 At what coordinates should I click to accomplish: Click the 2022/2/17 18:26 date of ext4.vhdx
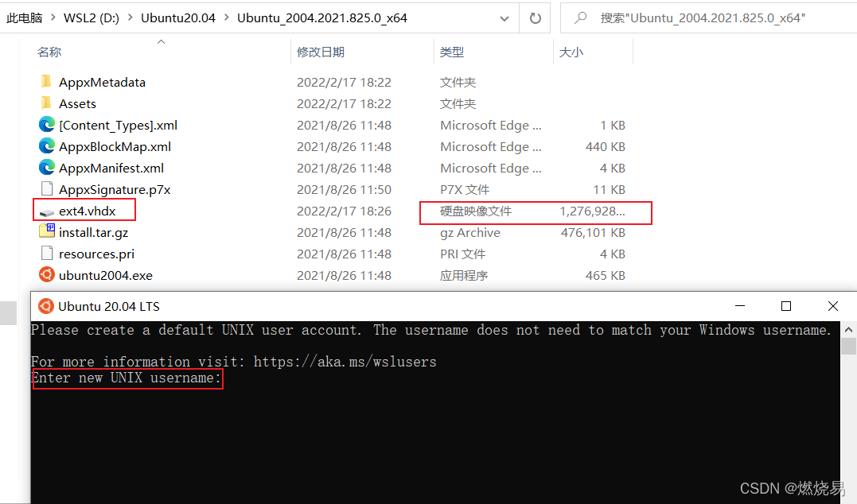[x=344, y=211]
